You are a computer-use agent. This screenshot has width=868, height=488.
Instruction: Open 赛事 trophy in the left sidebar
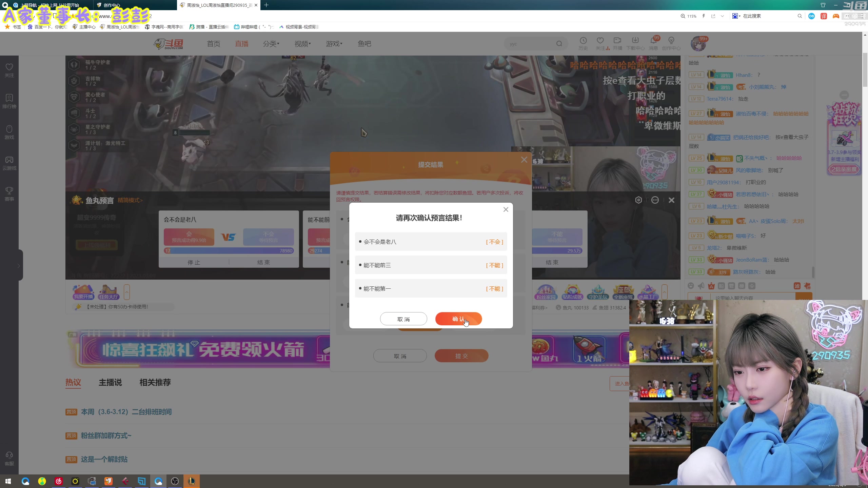click(9, 194)
